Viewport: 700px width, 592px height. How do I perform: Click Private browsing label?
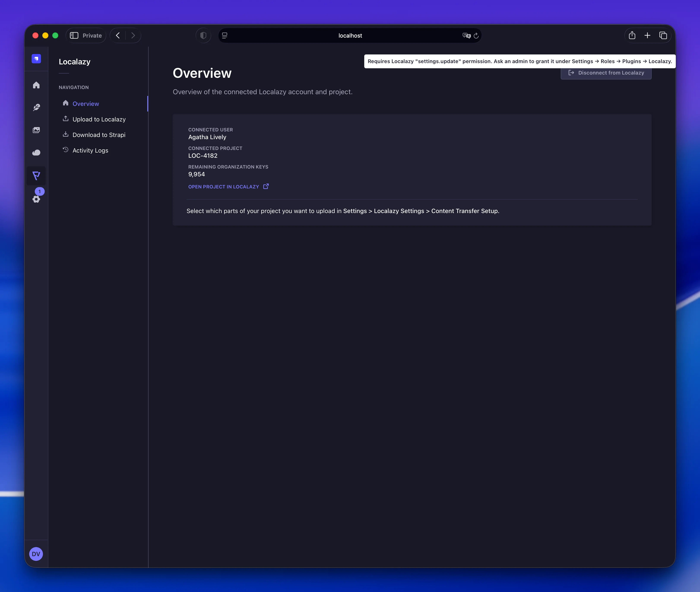click(x=92, y=36)
